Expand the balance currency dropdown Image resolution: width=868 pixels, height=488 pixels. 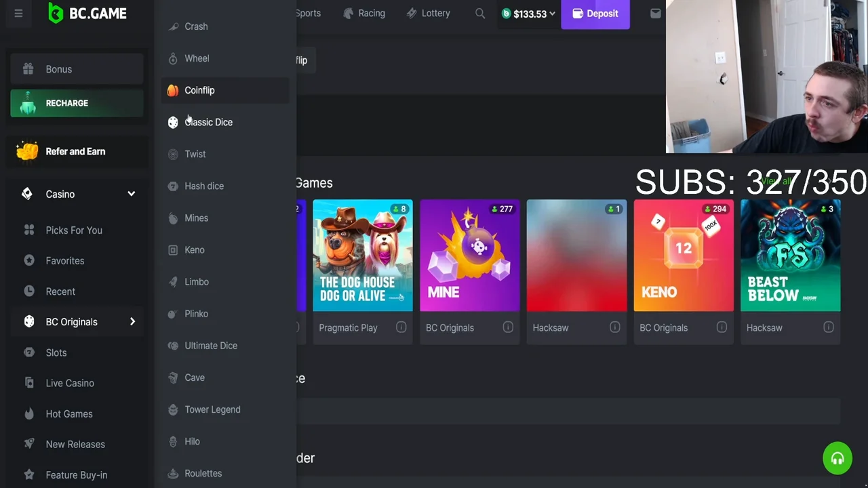click(x=552, y=14)
